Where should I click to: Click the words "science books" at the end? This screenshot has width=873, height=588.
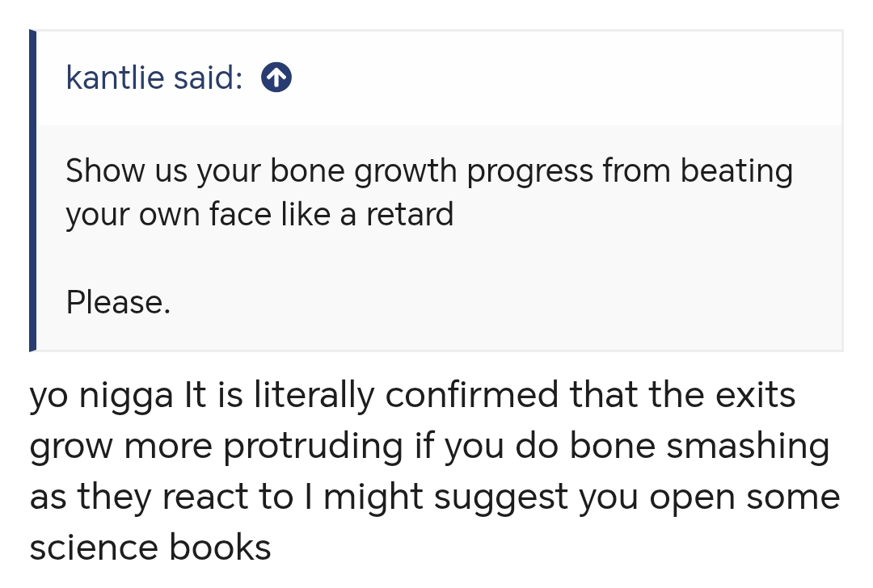tap(150, 548)
